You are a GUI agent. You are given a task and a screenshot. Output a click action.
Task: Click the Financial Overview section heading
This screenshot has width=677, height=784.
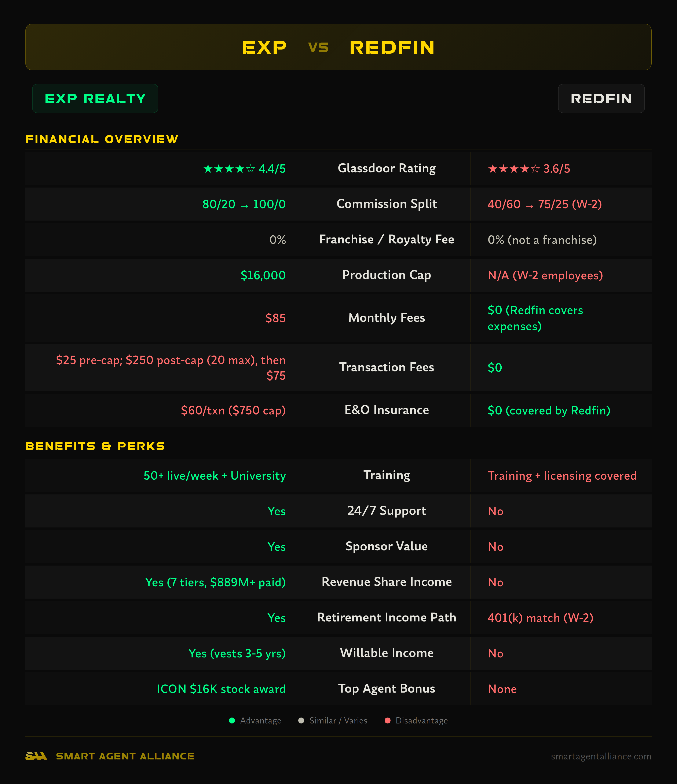pyautogui.click(x=102, y=139)
